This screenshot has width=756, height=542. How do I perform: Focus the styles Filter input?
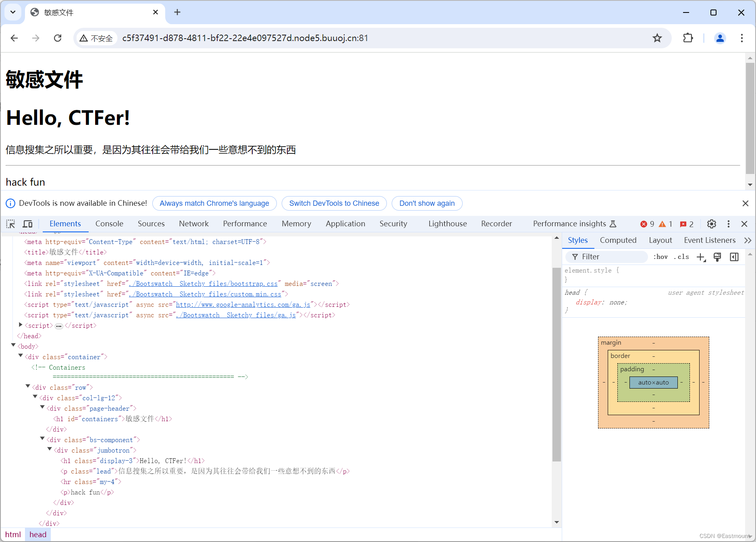click(x=606, y=257)
